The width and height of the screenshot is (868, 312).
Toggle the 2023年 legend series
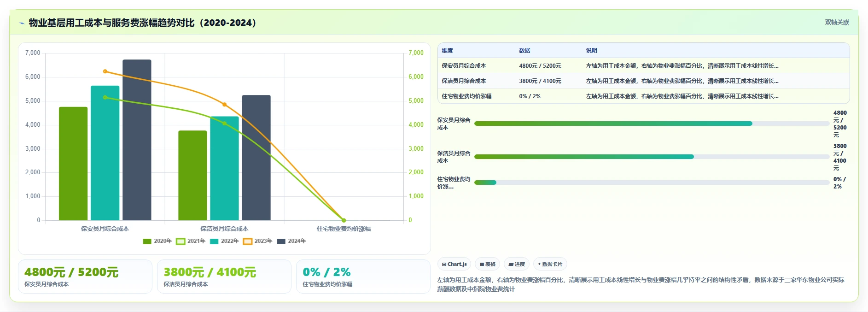point(258,241)
